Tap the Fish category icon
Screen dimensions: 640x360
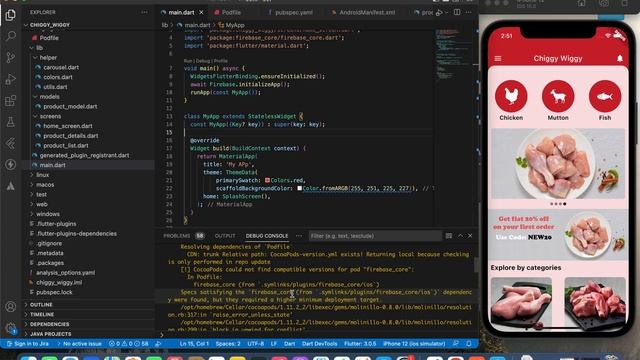[x=605, y=96]
